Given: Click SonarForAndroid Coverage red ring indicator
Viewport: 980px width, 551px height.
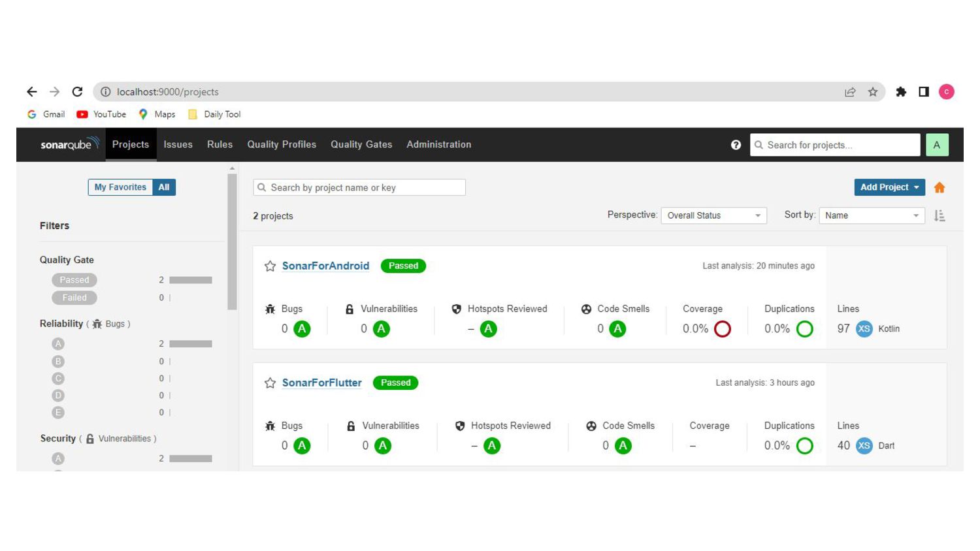Looking at the screenshot, I should (x=723, y=329).
